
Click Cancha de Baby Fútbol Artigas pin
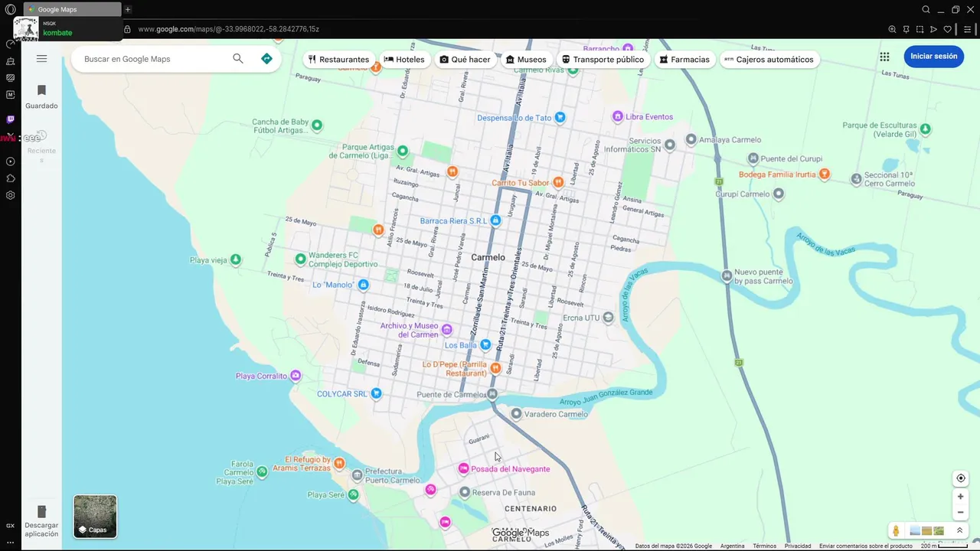[x=317, y=125]
